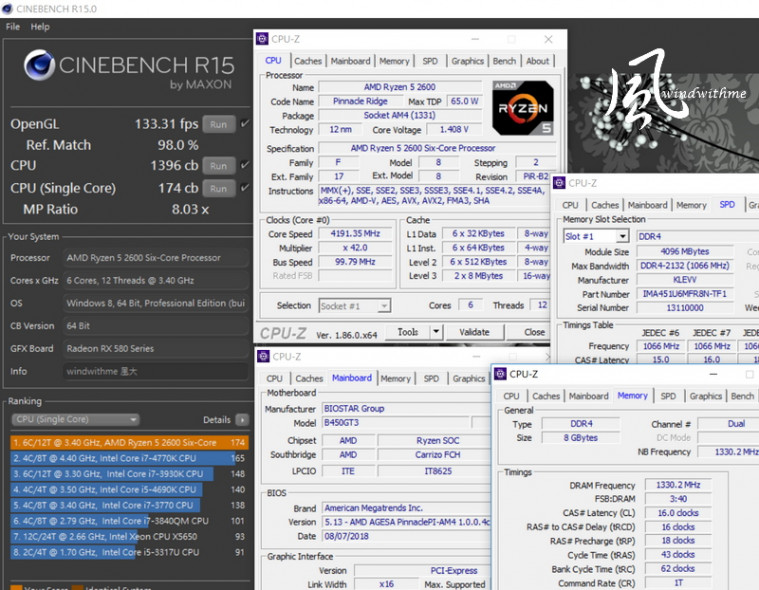
Task: Toggle the CPU (Single Core) test checkbox
Action: tap(245, 188)
